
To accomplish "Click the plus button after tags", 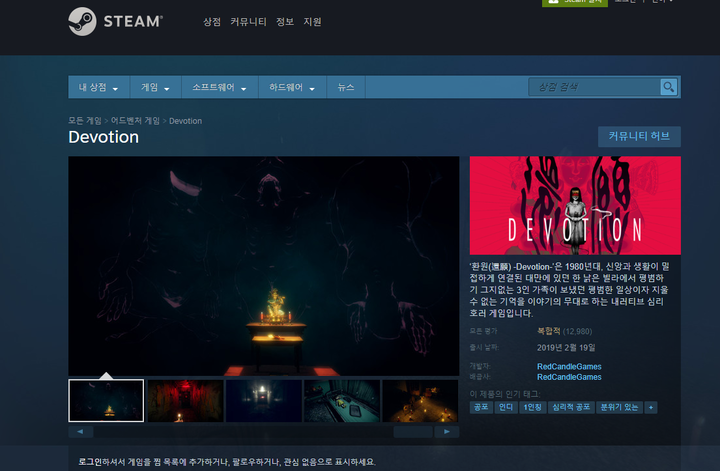I will coord(651,407).
